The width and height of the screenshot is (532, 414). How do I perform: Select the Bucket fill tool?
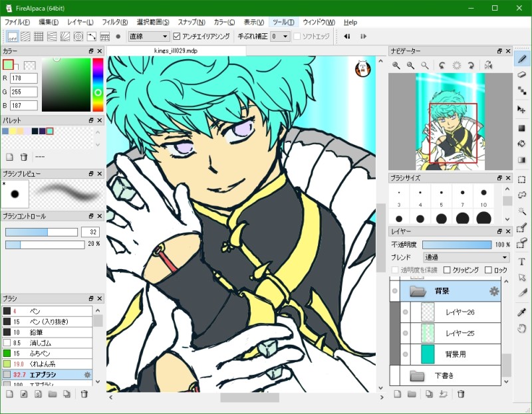522,144
